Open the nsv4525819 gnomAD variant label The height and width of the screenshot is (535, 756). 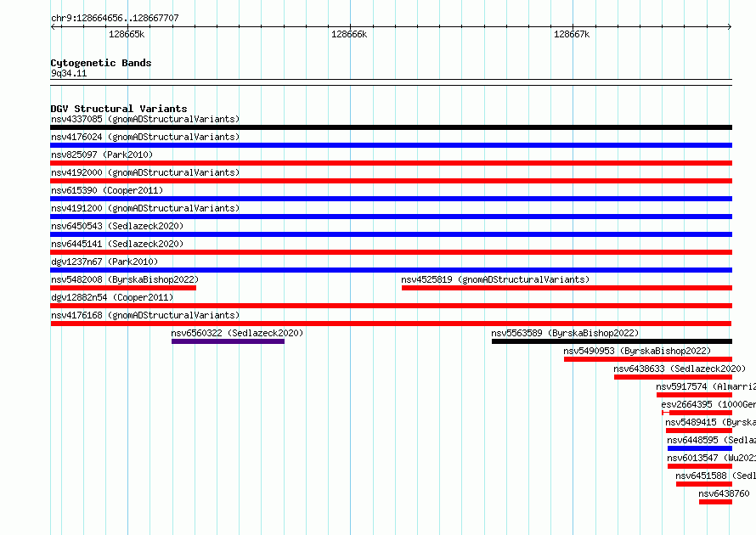495,279
